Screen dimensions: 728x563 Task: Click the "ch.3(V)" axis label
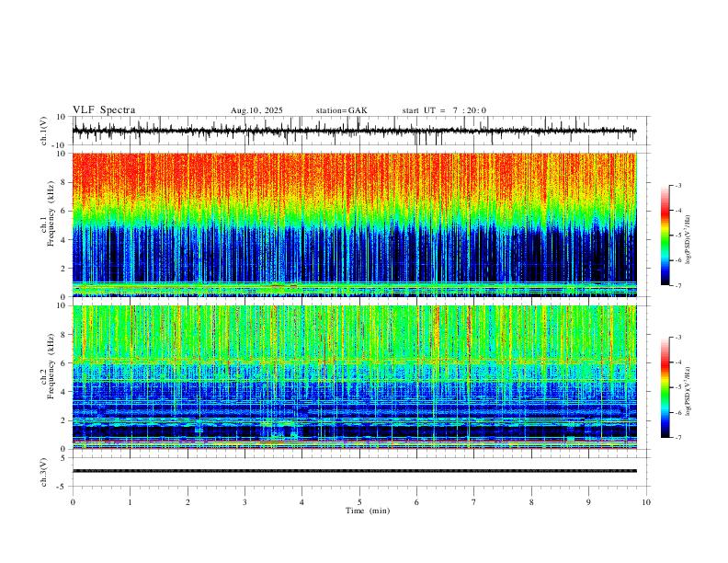[x=44, y=472]
